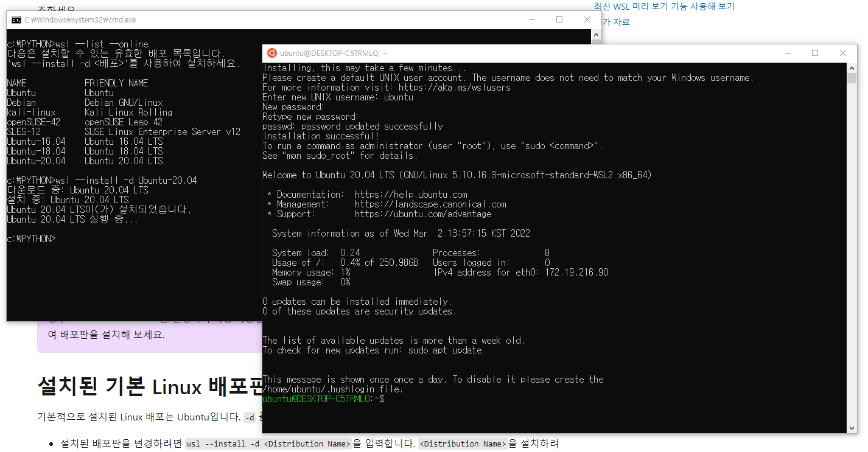This screenshot has height=452, width=868.
Task: Click 'passwd: password updated successfully' line
Action: pos(352,127)
